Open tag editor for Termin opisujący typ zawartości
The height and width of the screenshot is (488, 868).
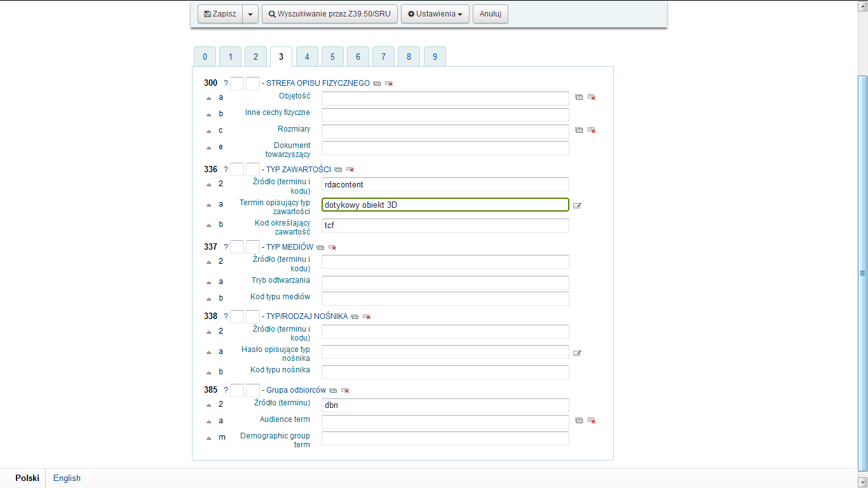click(577, 205)
